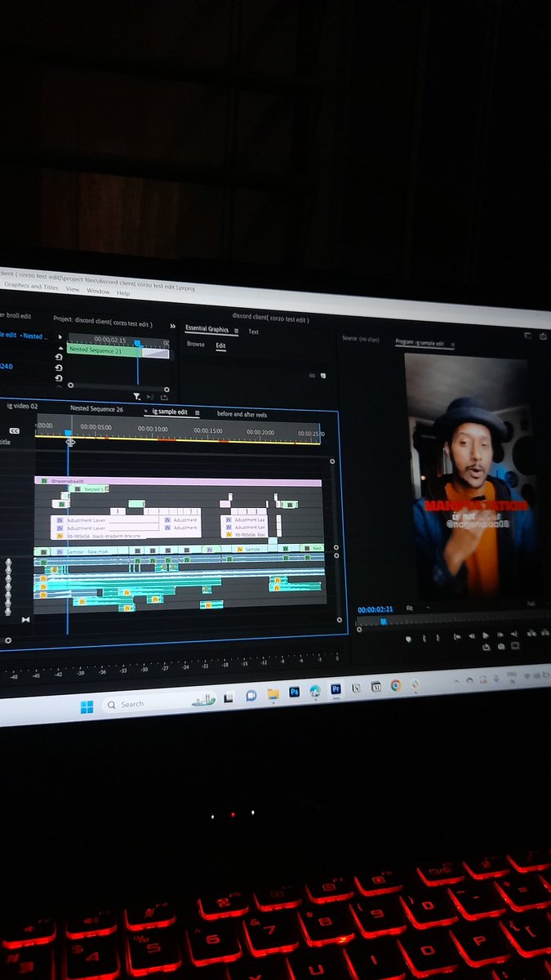551x980 pixels.
Task: Open Chrome from the taskbar
Action: (396, 685)
